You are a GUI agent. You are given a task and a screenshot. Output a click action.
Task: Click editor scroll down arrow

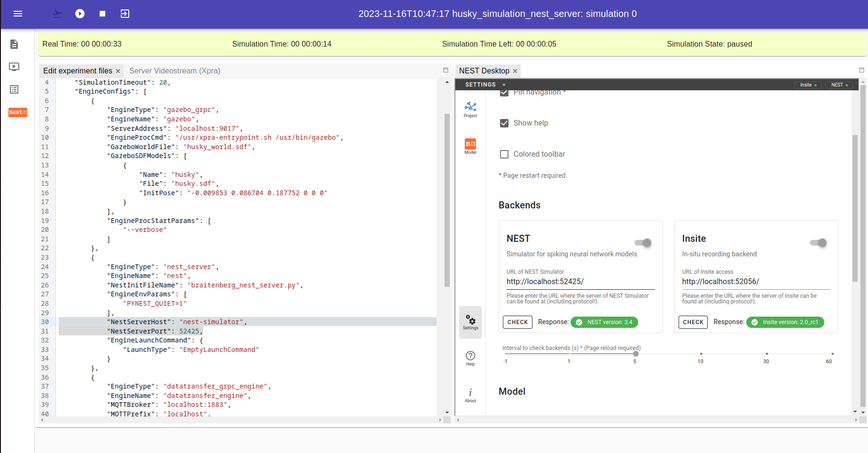[x=447, y=413]
